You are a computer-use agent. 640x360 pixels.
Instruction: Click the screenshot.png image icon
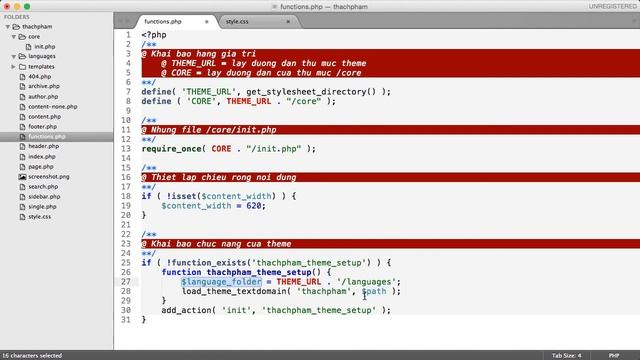(22, 177)
